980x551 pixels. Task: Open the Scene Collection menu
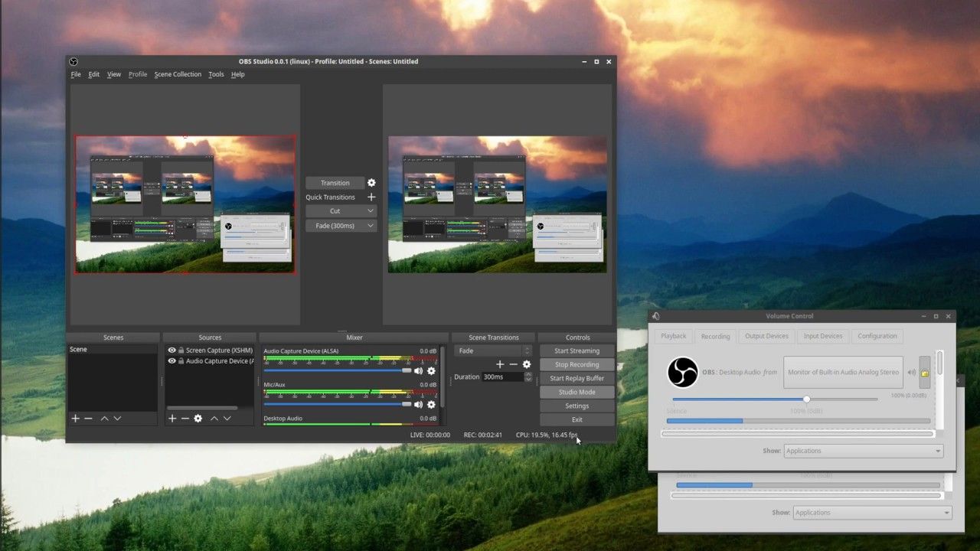[x=178, y=74]
